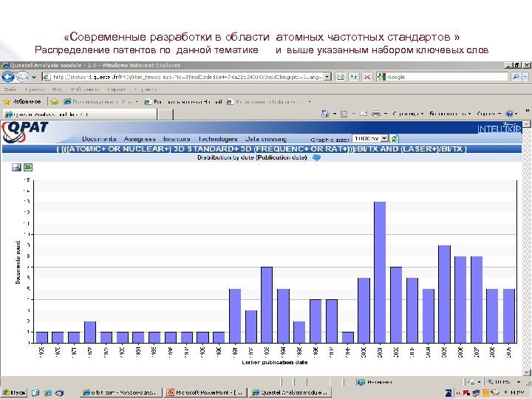532x399 pixels.
Task: Click the browser Forward arrow button
Action: (x=22, y=77)
